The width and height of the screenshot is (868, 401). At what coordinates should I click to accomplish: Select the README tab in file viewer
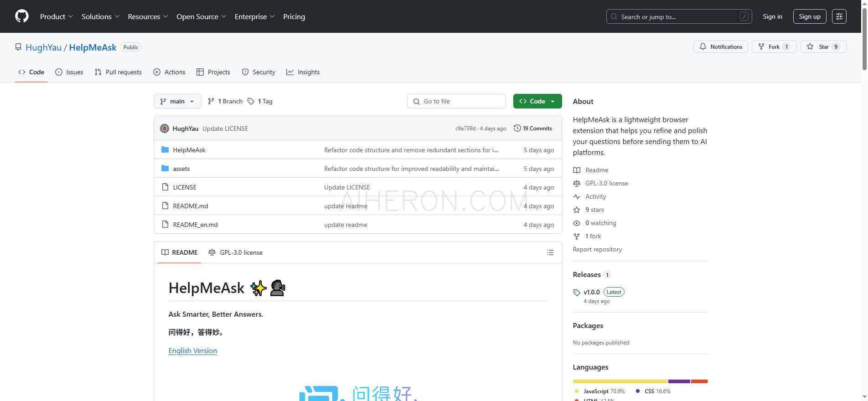click(180, 252)
